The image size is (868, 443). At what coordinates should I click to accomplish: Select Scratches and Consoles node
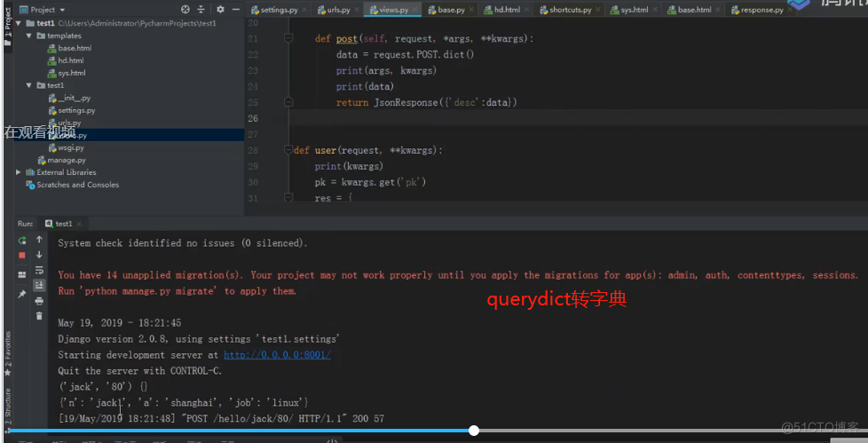coord(73,185)
